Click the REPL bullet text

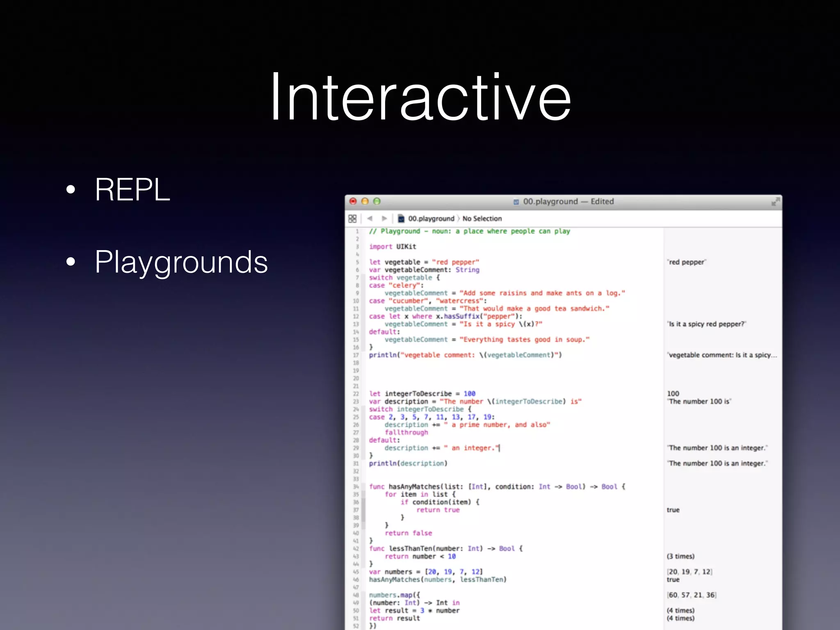click(x=132, y=189)
